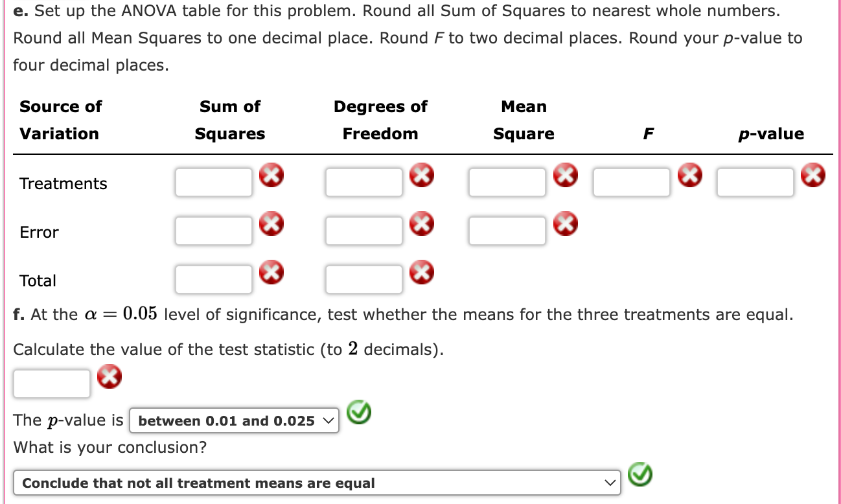The width and height of the screenshot is (841, 504).
Task: Click the red X icon beside the p-value field
Action: click(x=813, y=174)
